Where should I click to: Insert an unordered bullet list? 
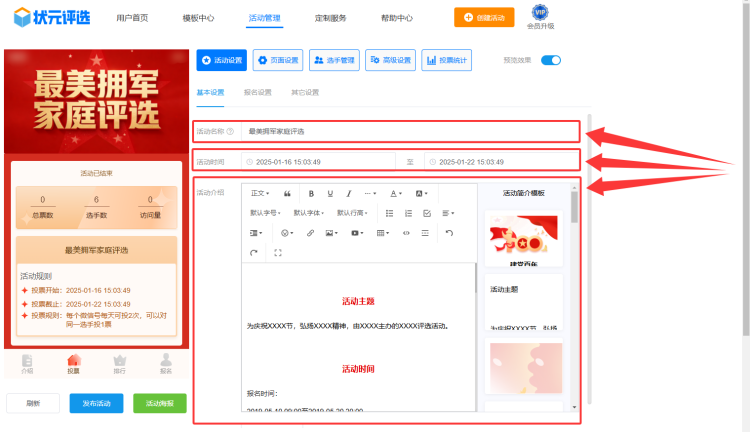pos(389,213)
